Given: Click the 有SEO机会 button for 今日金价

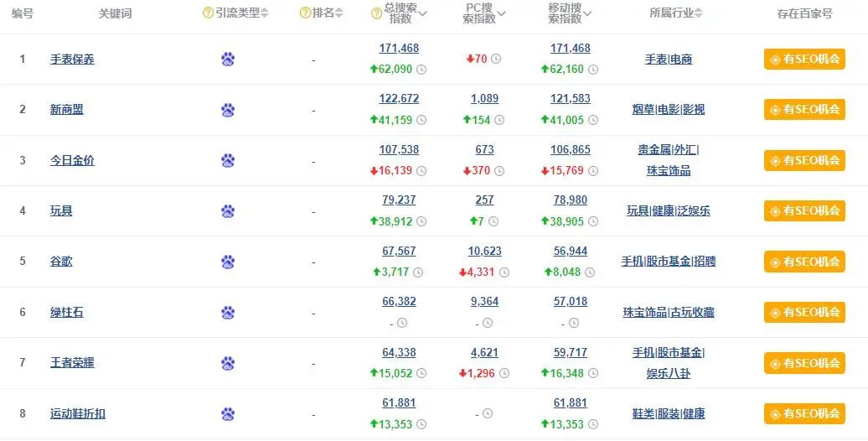Looking at the screenshot, I should point(805,161).
